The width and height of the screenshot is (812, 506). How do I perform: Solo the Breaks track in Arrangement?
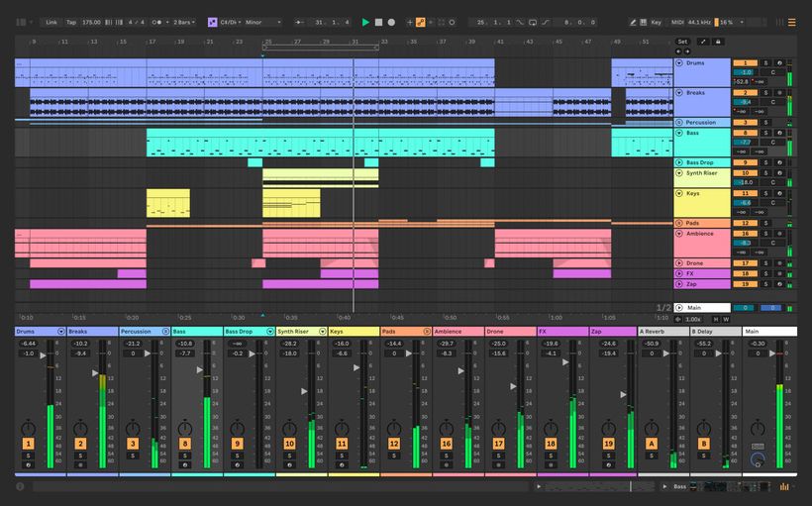coord(764,92)
